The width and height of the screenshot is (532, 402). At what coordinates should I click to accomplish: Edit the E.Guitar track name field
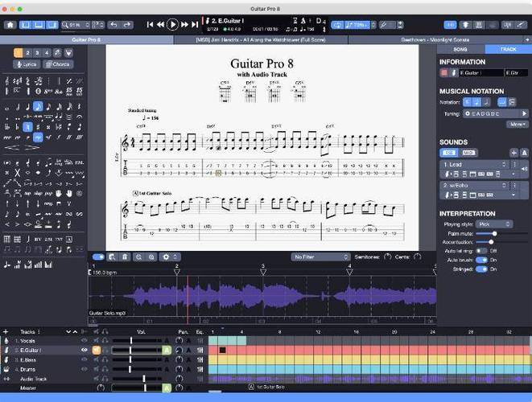[481, 73]
